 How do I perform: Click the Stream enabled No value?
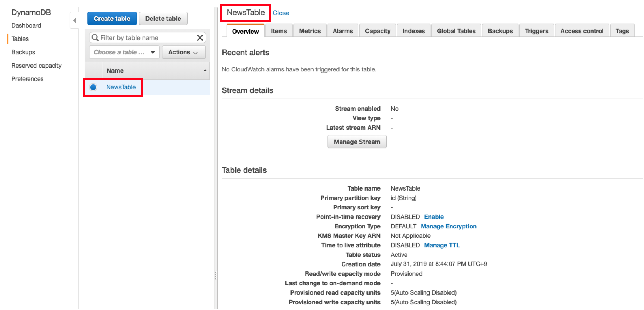coord(395,109)
